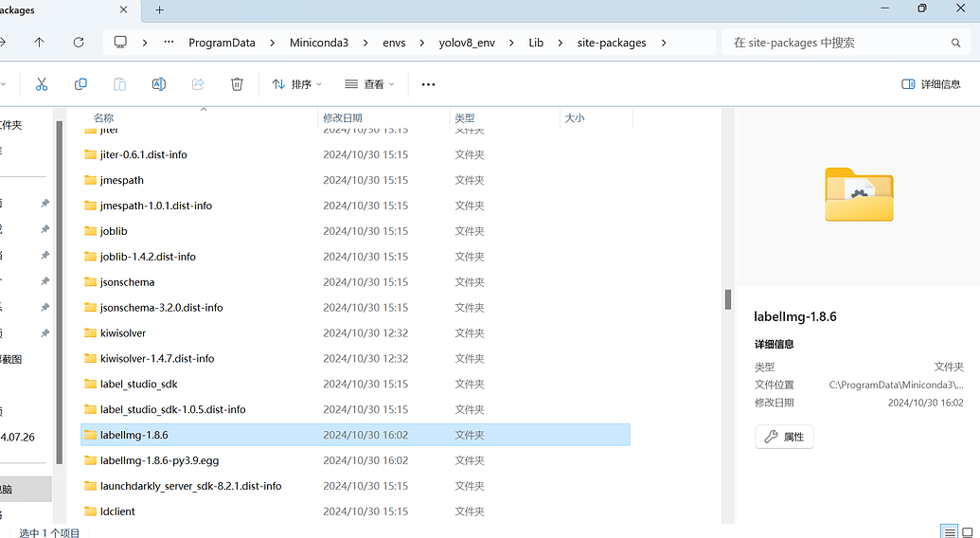Click the labelImg-1.8.6 folder preview icon

(860, 194)
